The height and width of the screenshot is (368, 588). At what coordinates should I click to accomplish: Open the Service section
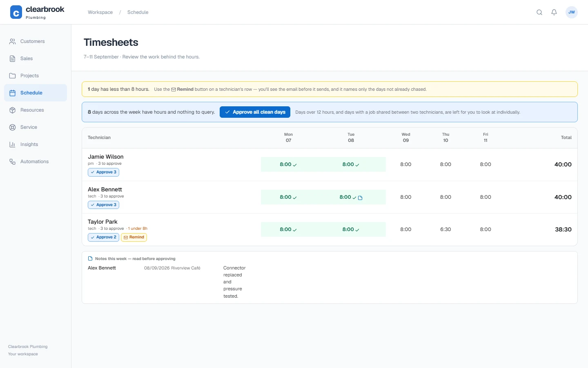[36, 127]
